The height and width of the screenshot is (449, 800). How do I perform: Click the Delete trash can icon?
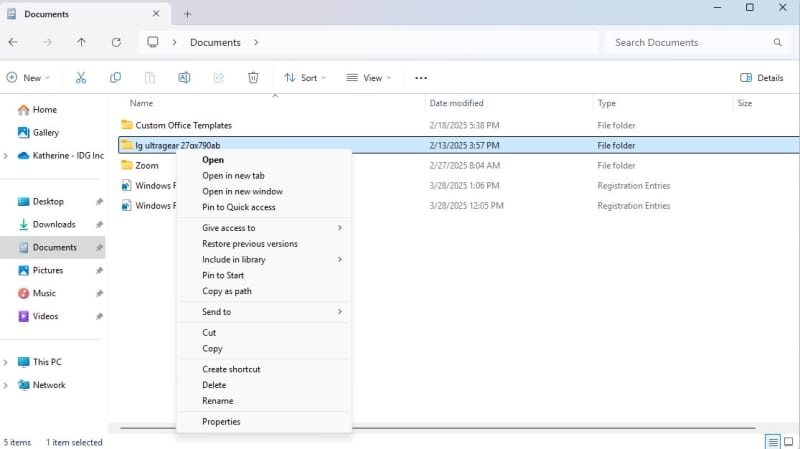[x=253, y=77]
